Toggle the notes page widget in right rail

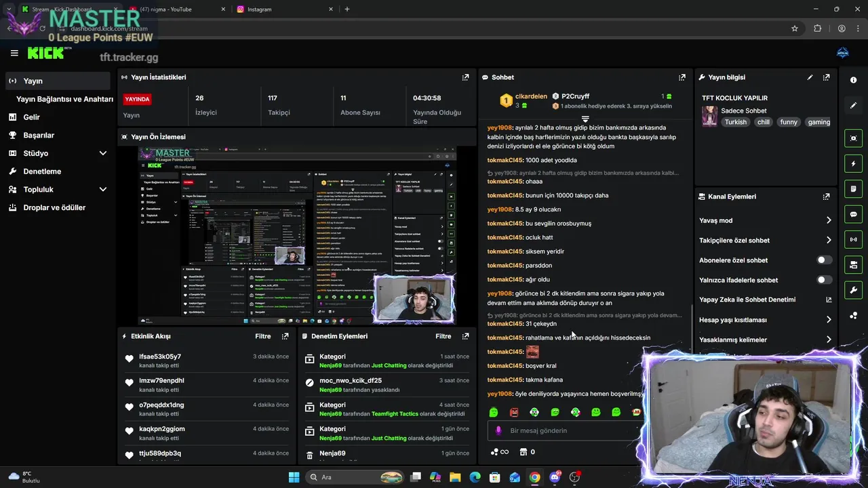(853, 188)
